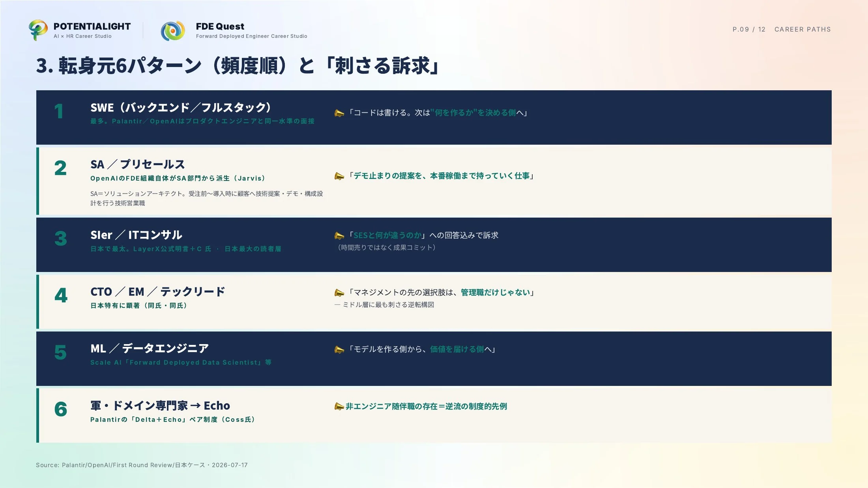Click the megaphone icon in the ML／データエンジニア row

339,350
